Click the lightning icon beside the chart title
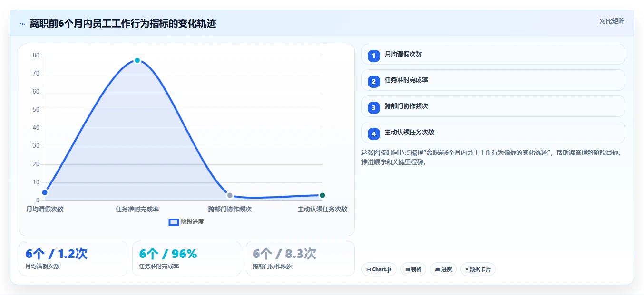The image size is (644, 295). (x=22, y=24)
